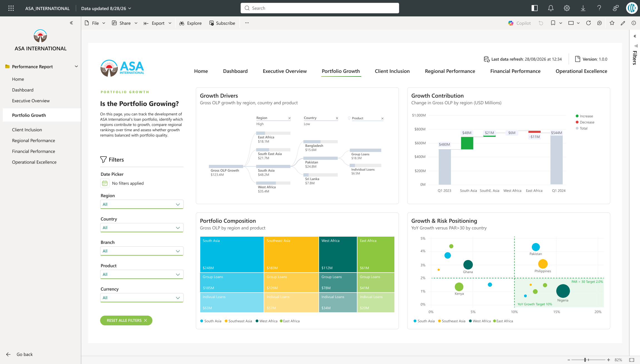The height and width of the screenshot is (364, 640).
Task: Open the Branch filter dropdown
Action: click(x=142, y=251)
